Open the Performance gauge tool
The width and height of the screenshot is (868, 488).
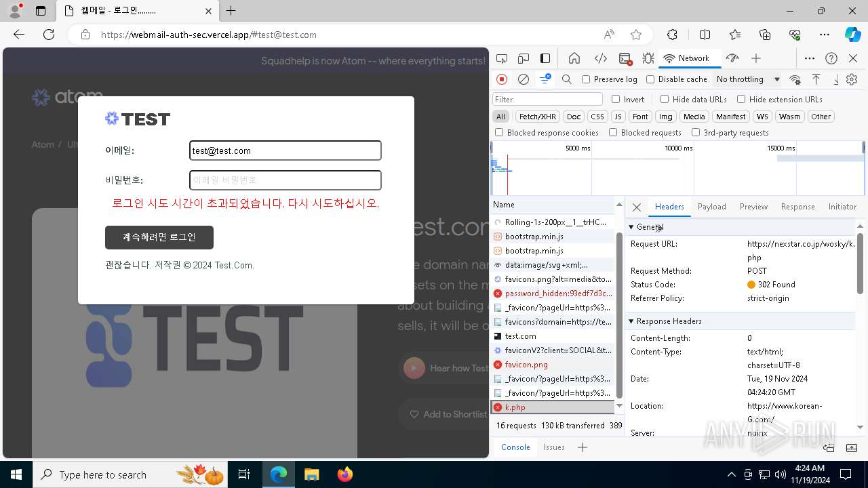tap(732, 58)
